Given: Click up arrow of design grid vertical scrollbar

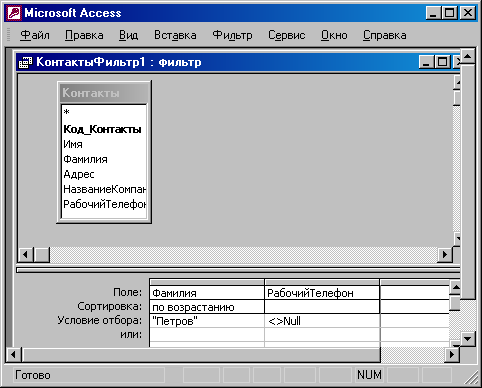Looking at the screenshot, I should pyautogui.click(x=455, y=287).
